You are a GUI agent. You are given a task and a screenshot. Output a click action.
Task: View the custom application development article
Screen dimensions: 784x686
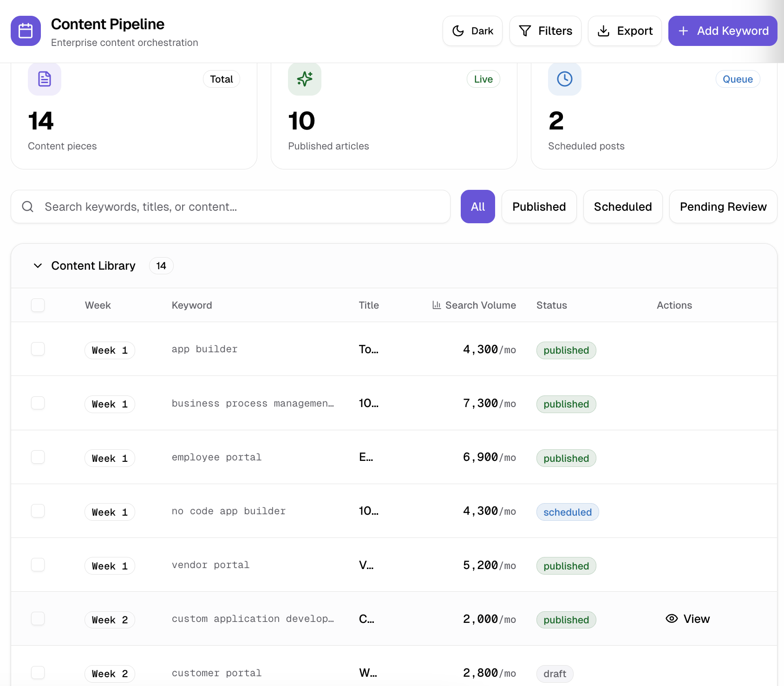point(687,619)
